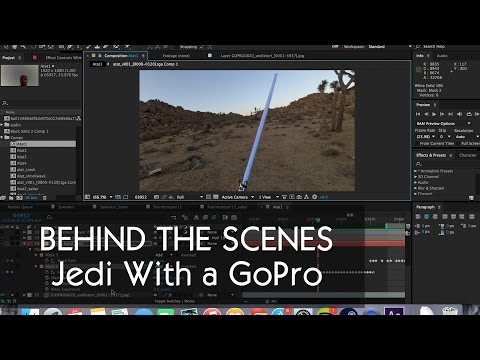This screenshot has height=360, width=480.
Task: Expand the audio folder in Project panel
Action: point(2,125)
